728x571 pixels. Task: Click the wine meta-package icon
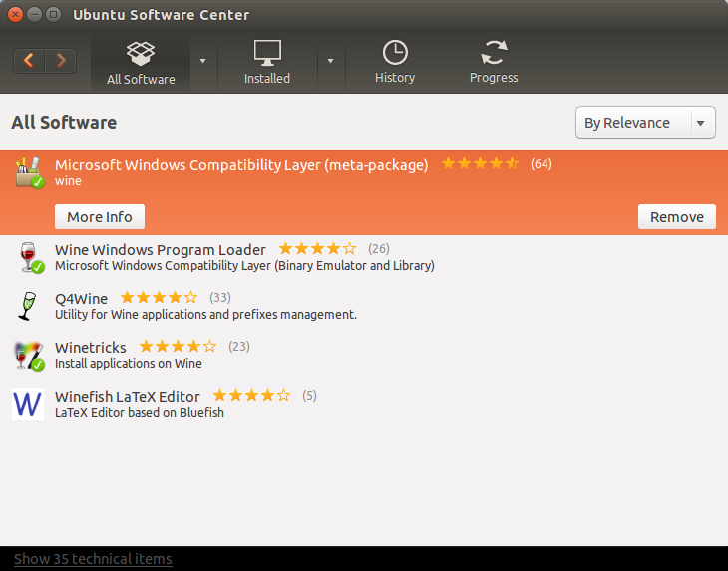[30, 172]
